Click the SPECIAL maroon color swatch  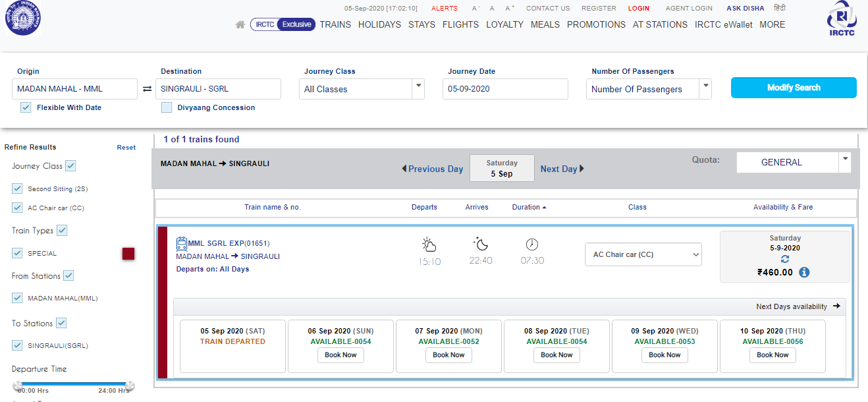[x=128, y=254]
